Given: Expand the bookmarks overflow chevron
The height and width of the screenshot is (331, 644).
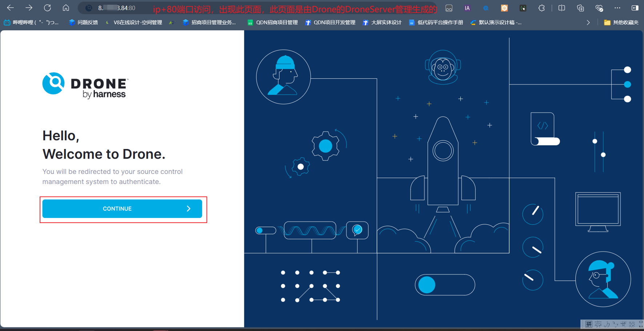Looking at the screenshot, I should pos(588,23).
